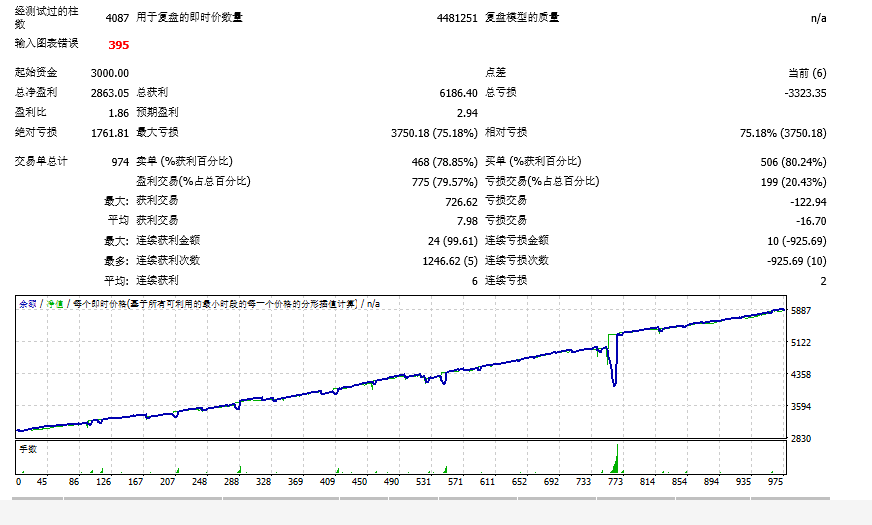
Task: Click maximal consecutive loss -925.69 (10)
Action: click(x=796, y=261)
